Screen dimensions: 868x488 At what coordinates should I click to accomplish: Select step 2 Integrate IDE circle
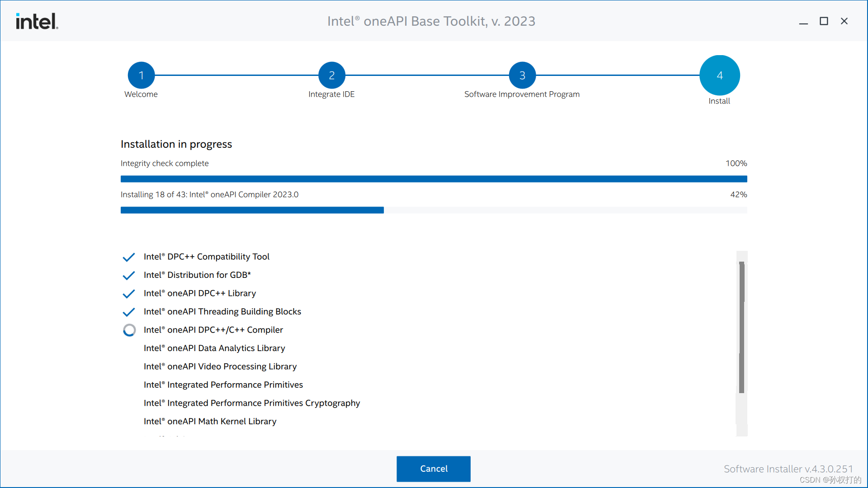click(x=331, y=75)
